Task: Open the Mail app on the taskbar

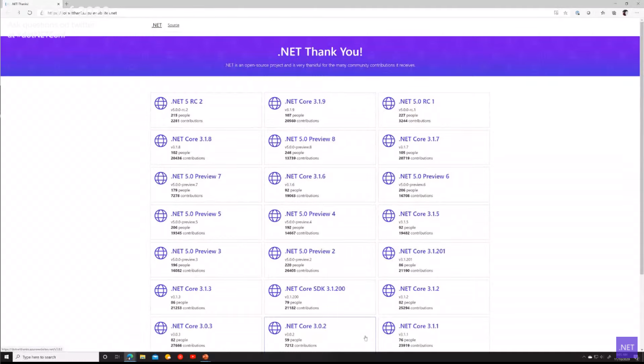Action: 155,357
